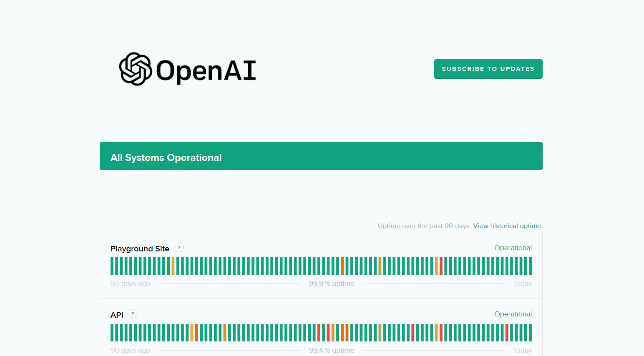644x356 pixels.
Task: Click Playground Site '90 days ago' label
Action: tap(130, 283)
